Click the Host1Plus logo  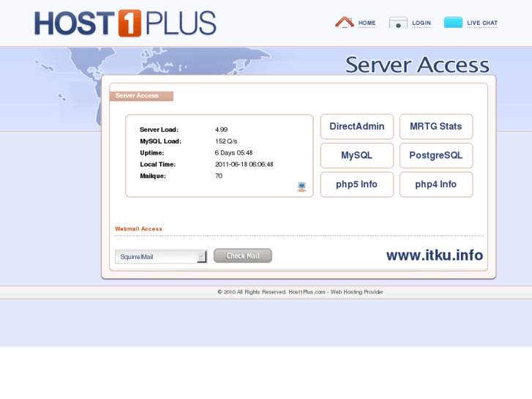pyautogui.click(x=125, y=23)
